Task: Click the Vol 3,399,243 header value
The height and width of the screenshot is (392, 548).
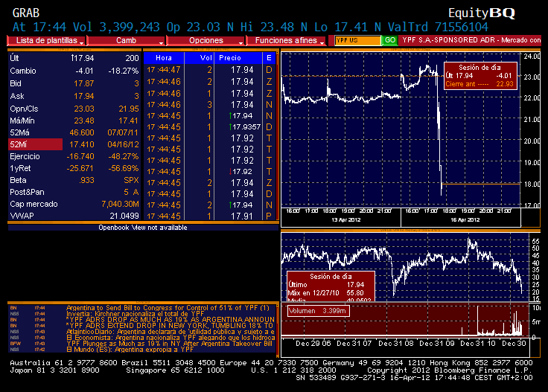Action: click(116, 28)
